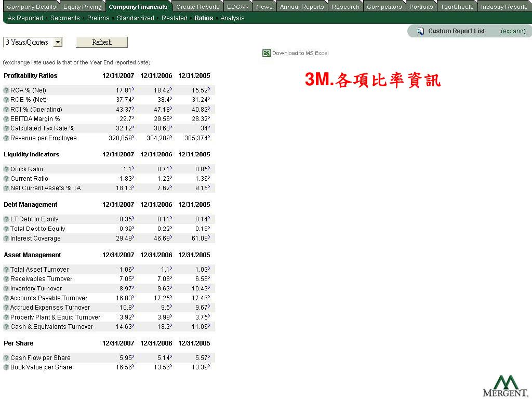Open the Company Details tab

[x=31, y=7]
